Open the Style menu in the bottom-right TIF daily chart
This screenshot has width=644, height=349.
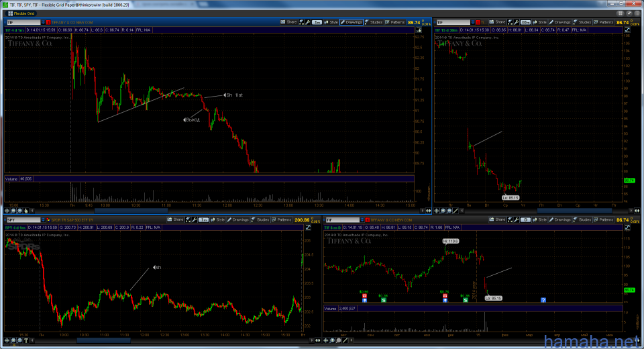539,220
